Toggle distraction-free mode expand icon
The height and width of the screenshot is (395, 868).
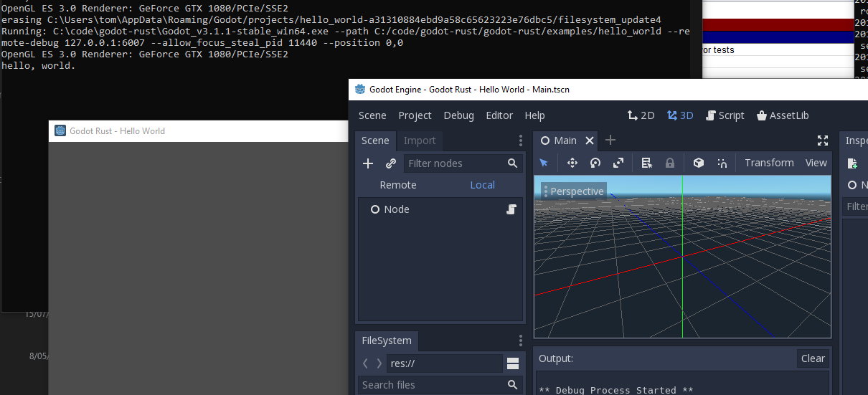pos(823,141)
